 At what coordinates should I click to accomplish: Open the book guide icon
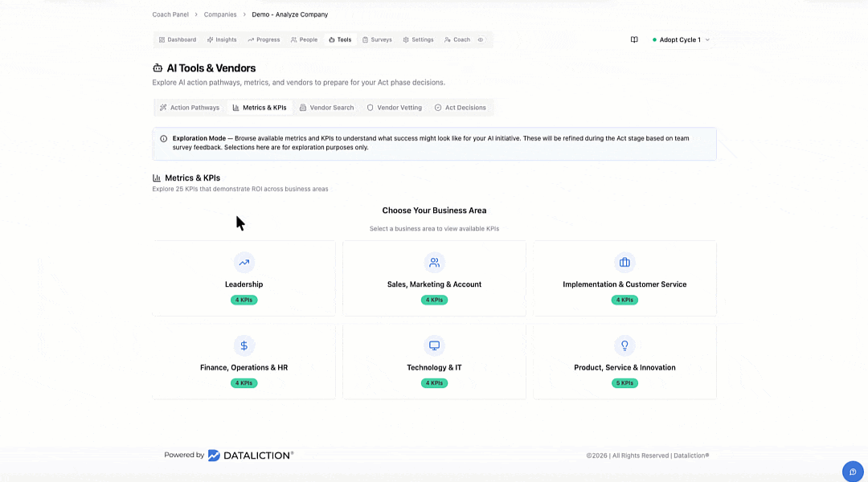tap(634, 39)
